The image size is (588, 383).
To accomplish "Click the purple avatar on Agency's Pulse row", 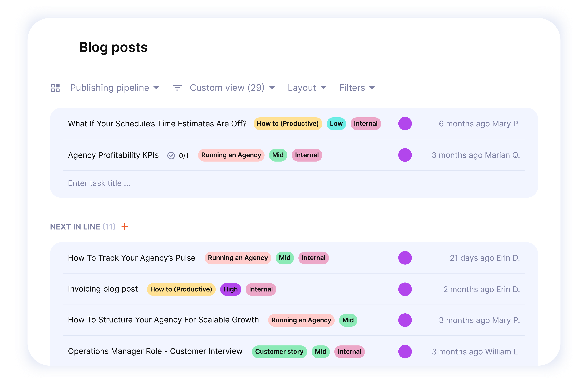I will pyautogui.click(x=405, y=258).
